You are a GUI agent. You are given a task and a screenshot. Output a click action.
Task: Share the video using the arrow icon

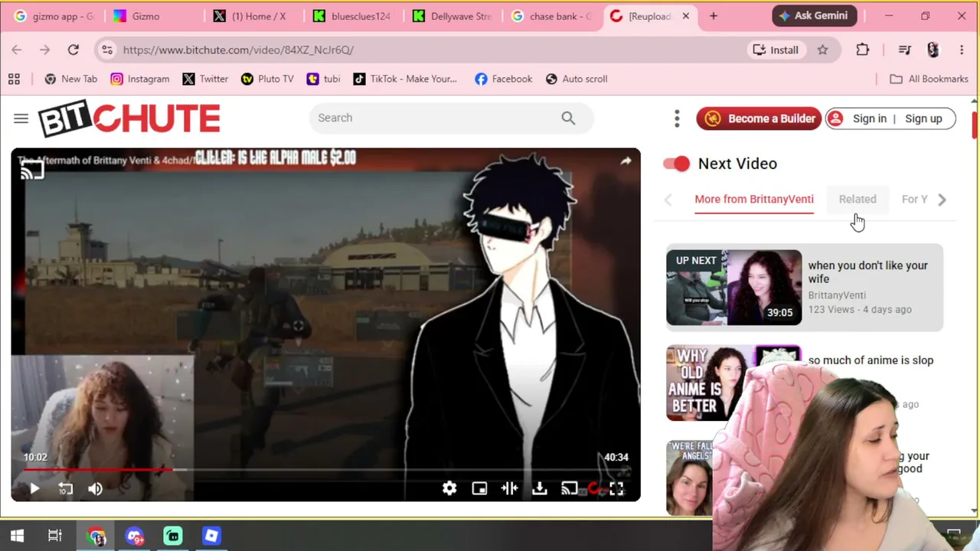click(x=626, y=161)
